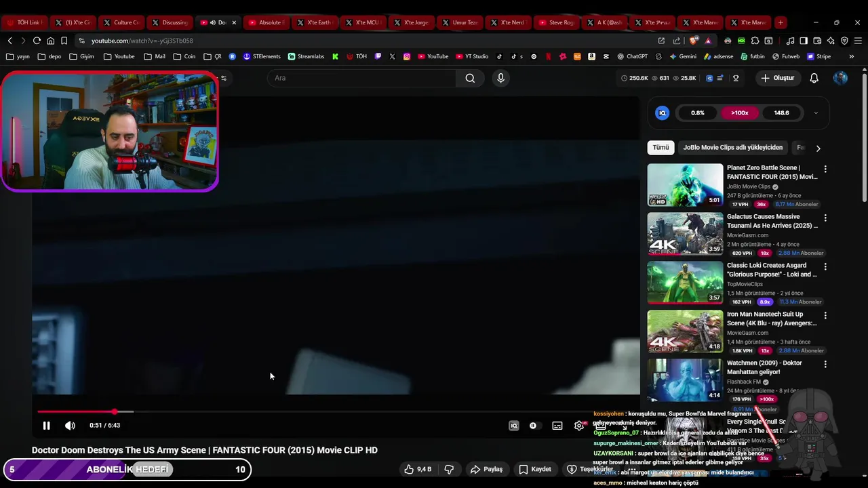The width and height of the screenshot is (868, 488).
Task: Click the Oluştur create button
Action: (777, 78)
